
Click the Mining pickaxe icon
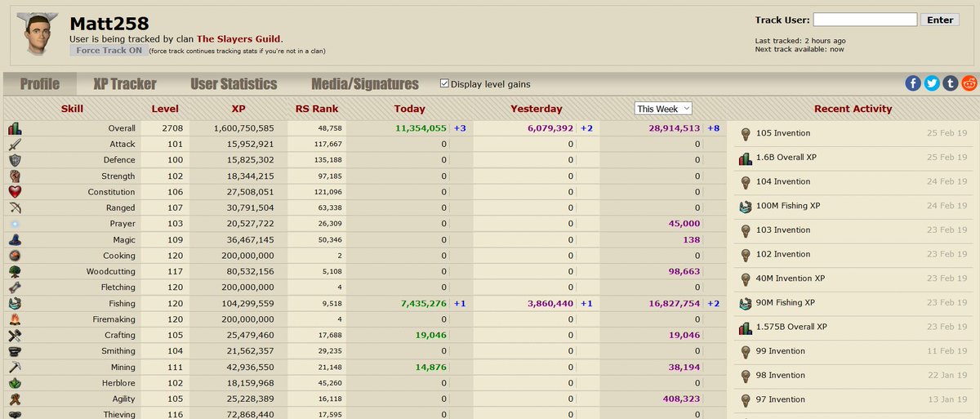point(15,368)
